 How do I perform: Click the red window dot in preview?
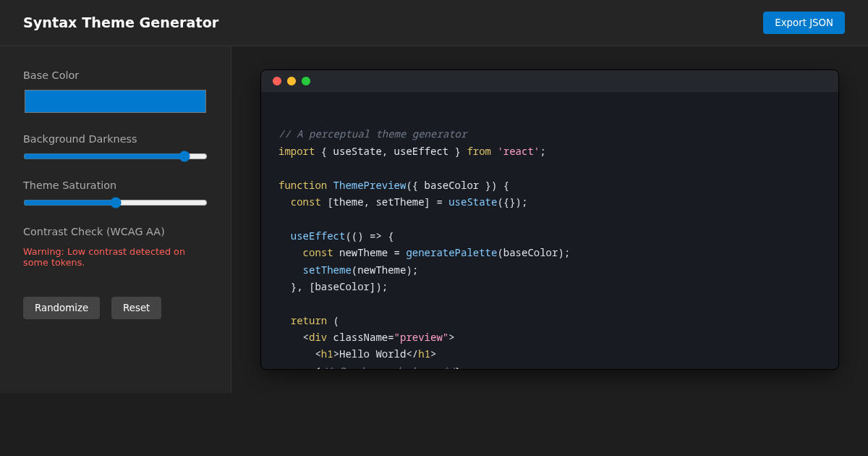coord(277,81)
